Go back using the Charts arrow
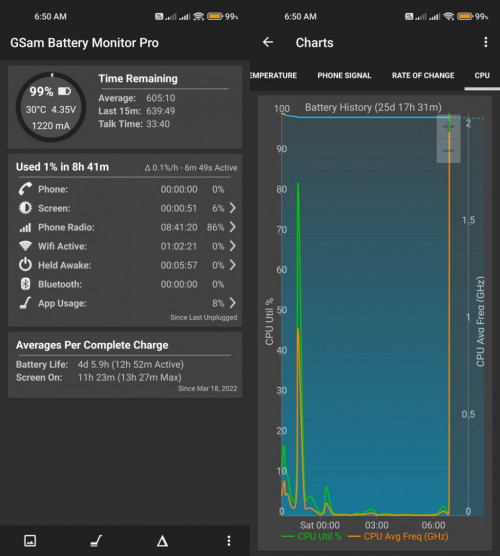Image resolution: width=500 pixels, height=556 pixels. 268,43
